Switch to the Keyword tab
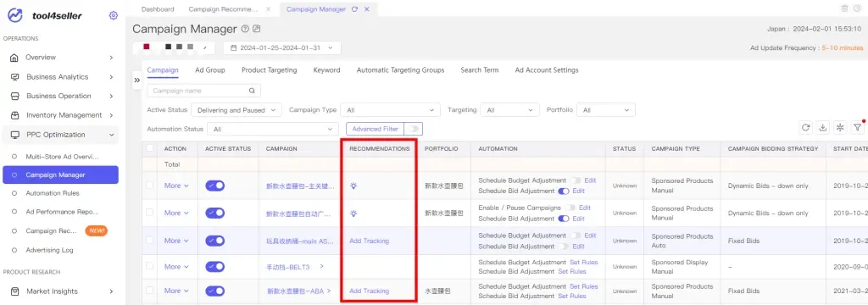The image size is (868, 305). [x=326, y=70]
